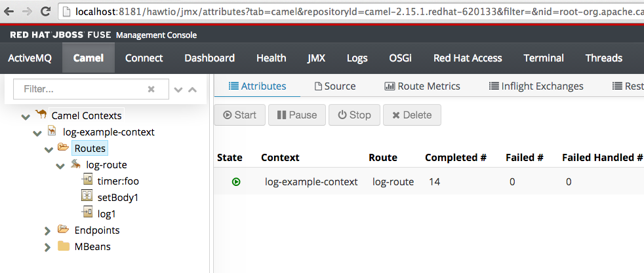This screenshot has width=644, height=273.
Task: Switch to the Connect tab
Action: [x=144, y=58]
